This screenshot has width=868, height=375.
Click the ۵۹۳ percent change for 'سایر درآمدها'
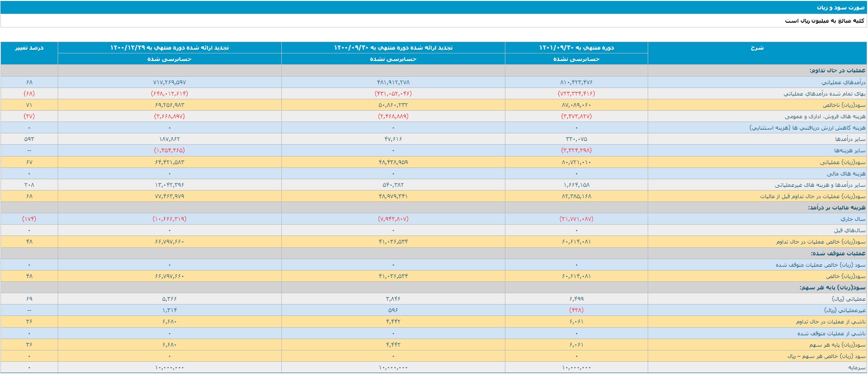[x=29, y=139]
